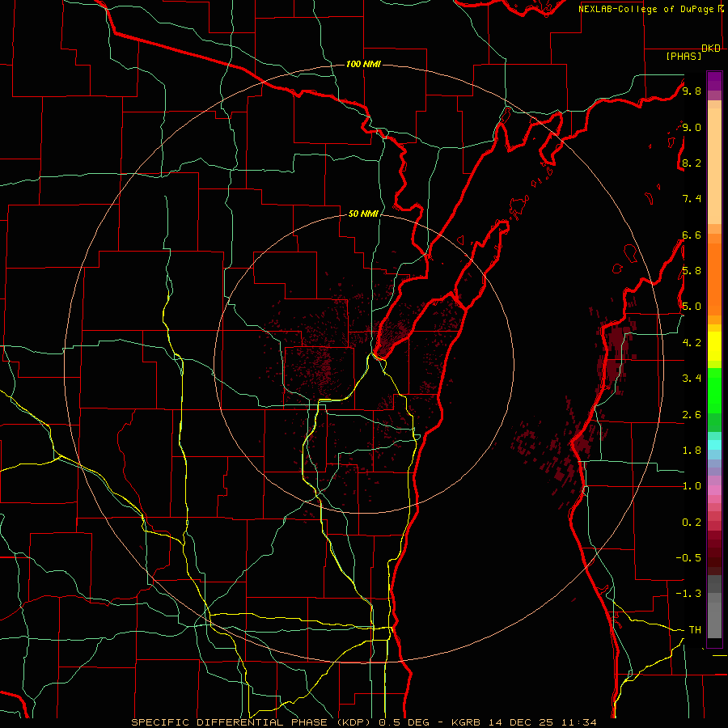Click the -1.3 scale label
Image resolution: width=728 pixels, height=728 pixels.
click(x=688, y=594)
